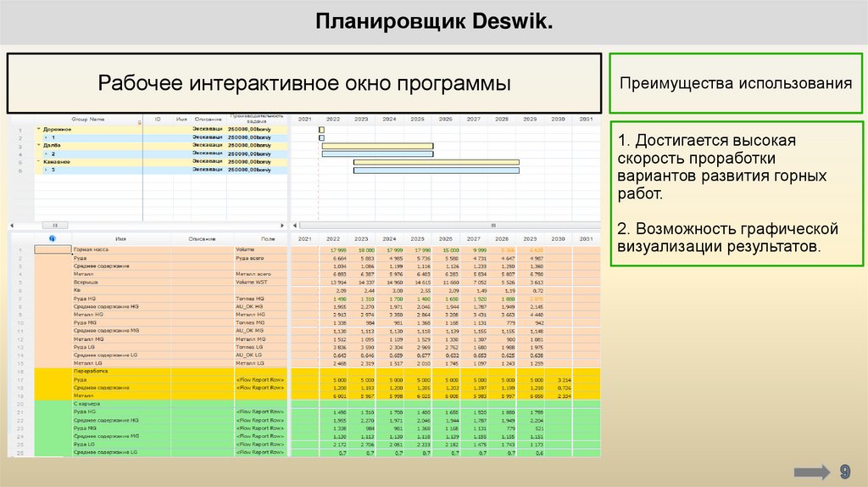The height and width of the screenshot is (487, 868).
Task: Click the Volume WST field cell
Action: point(261,282)
